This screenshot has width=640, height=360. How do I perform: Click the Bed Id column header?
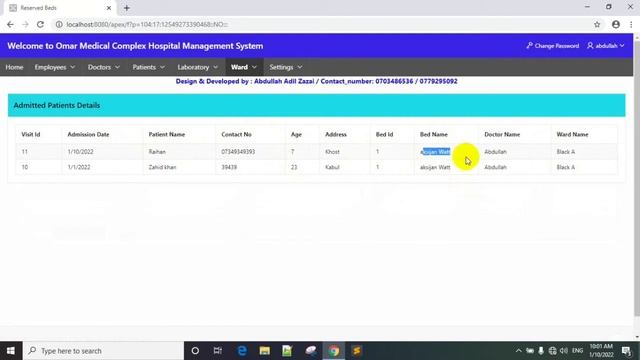click(384, 134)
